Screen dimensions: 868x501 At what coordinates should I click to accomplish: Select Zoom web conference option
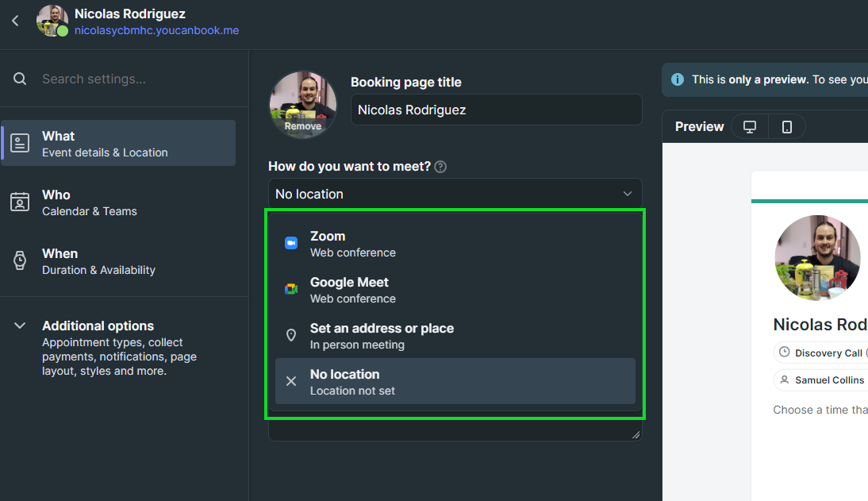455,244
